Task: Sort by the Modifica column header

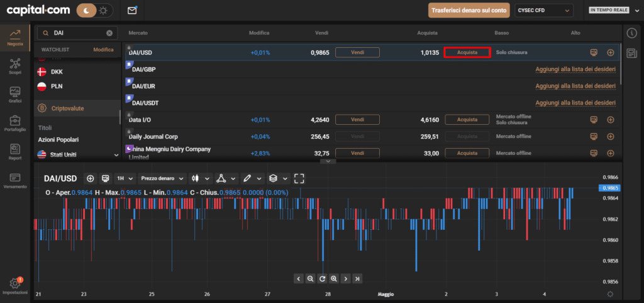Action: point(259,33)
